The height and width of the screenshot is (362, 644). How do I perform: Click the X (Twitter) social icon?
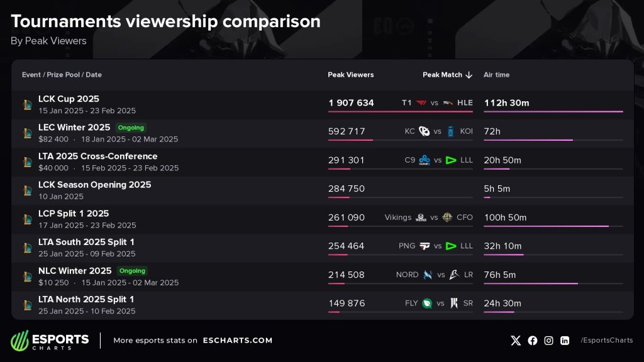click(x=516, y=340)
